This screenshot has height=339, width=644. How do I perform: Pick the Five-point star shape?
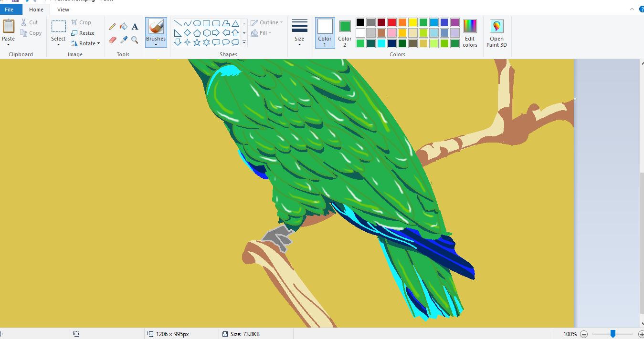[x=197, y=42]
